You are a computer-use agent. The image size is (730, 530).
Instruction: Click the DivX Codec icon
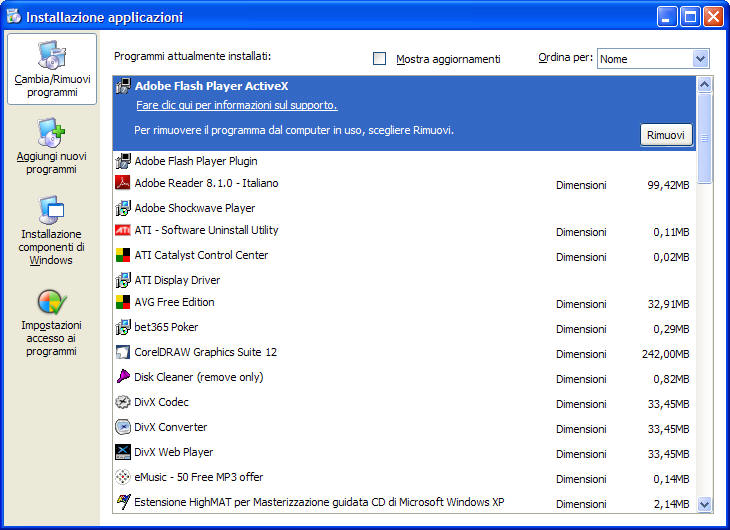tap(123, 402)
